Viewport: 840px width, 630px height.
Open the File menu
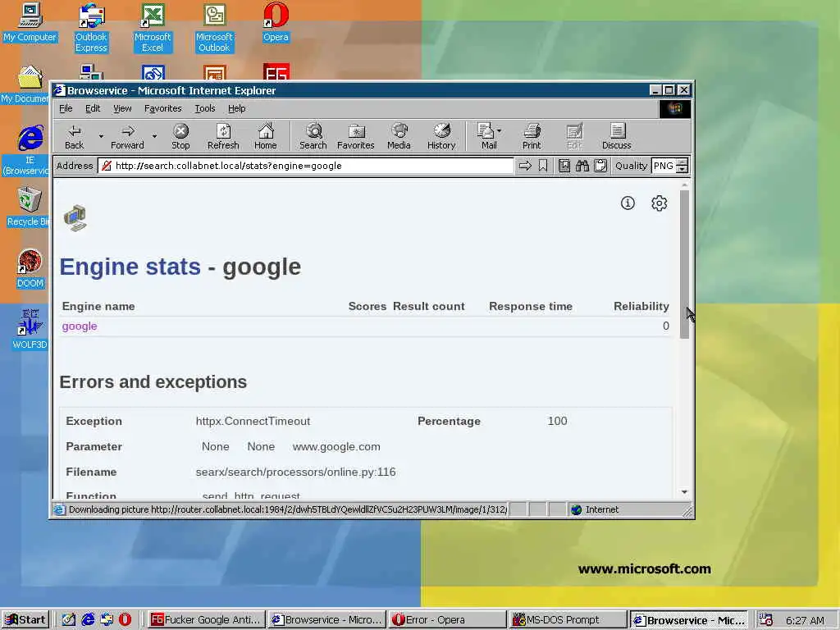coord(66,109)
